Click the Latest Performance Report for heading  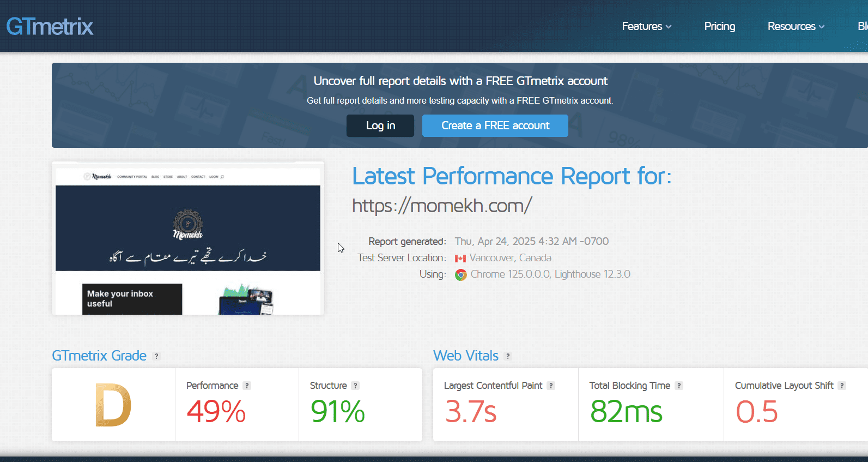512,176
